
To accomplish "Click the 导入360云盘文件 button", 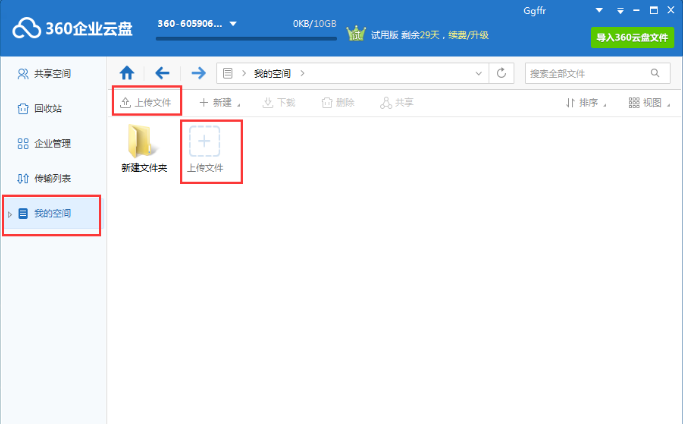I will point(632,37).
